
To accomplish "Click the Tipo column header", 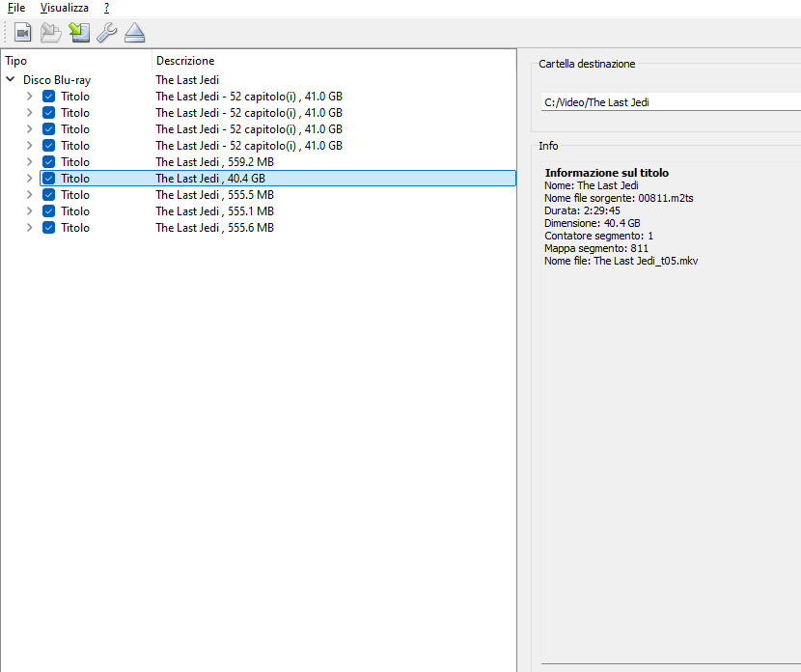I will click(76, 60).
